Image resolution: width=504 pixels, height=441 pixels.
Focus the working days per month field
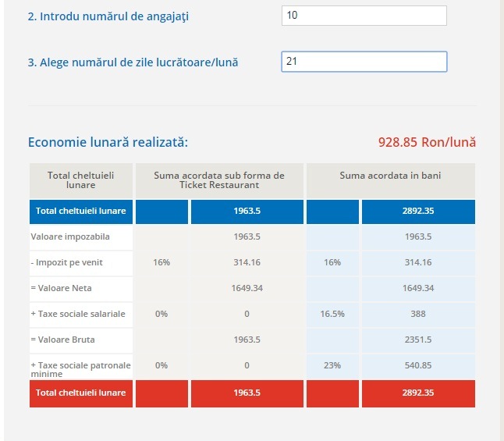364,62
